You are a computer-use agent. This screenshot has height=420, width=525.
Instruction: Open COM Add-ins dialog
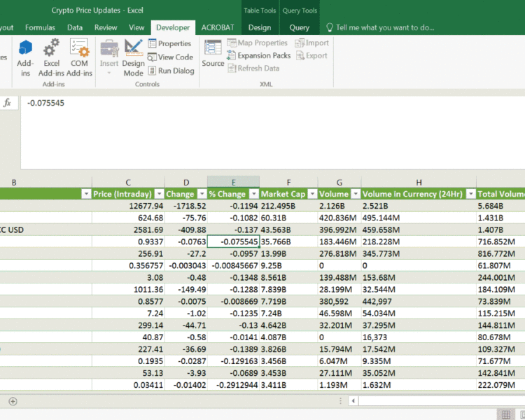tap(79, 56)
